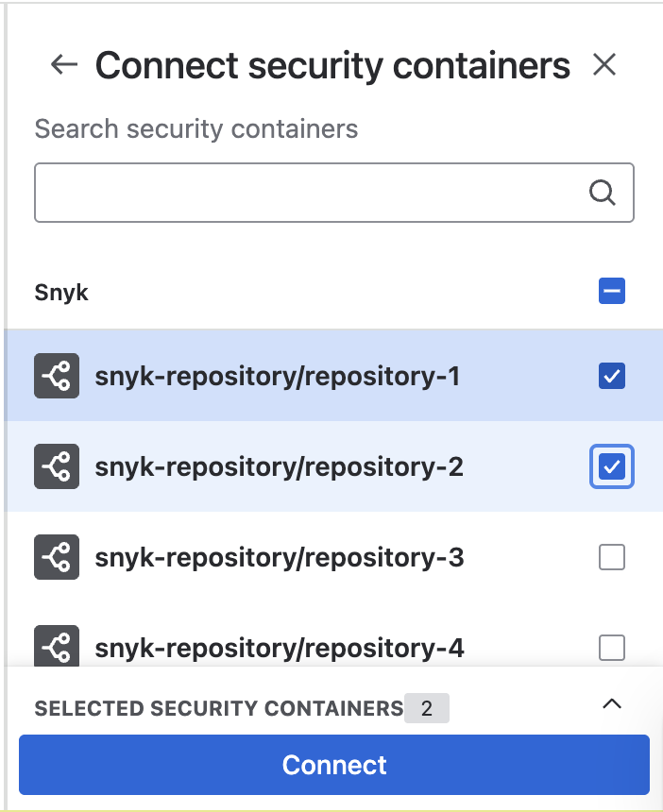The height and width of the screenshot is (812, 663).
Task: Click the Snyk group header label
Action: (x=60, y=292)
